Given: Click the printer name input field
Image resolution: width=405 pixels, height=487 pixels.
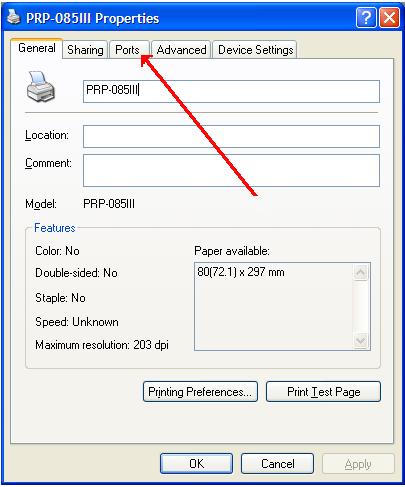Looking at the screenshot, I should 231,91.
